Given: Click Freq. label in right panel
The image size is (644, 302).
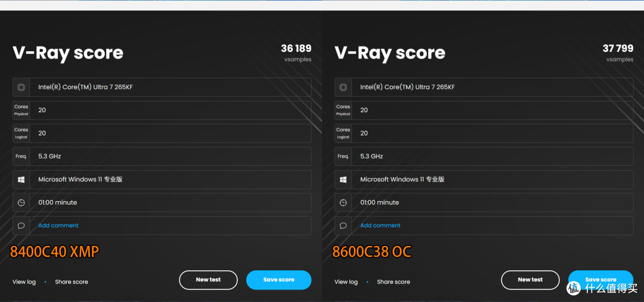Looking at the screenshot, I should (x=343, y=156).
